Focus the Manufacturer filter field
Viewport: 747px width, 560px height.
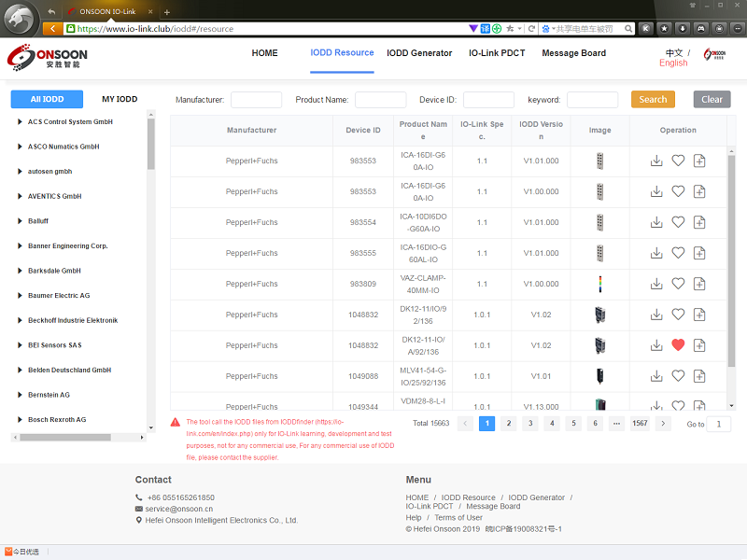[x=256, y=100]
